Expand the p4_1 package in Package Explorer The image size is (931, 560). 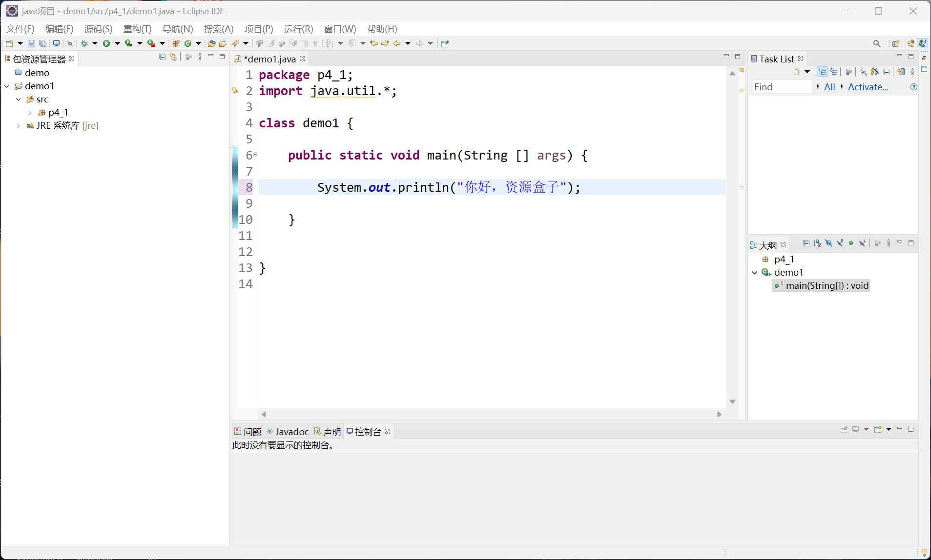pyautogui.click(x=30, y=112)
